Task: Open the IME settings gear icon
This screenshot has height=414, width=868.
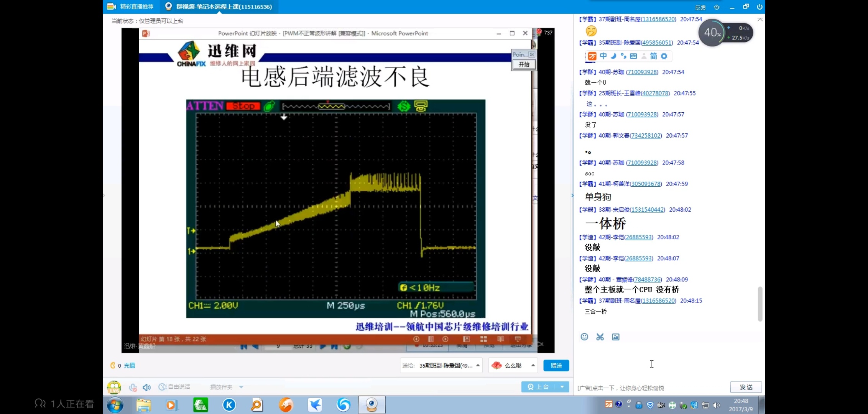Action: point(664,56)
